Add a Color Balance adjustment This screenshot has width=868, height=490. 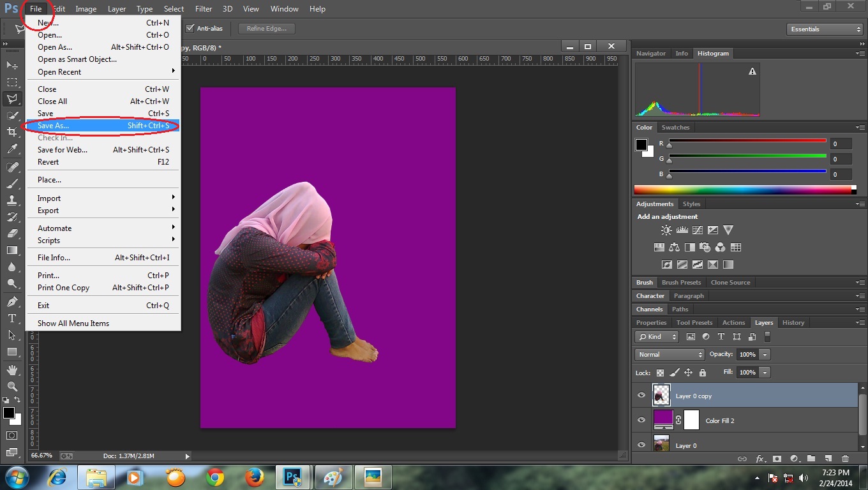pyautogui.click(x=674, y=248)
